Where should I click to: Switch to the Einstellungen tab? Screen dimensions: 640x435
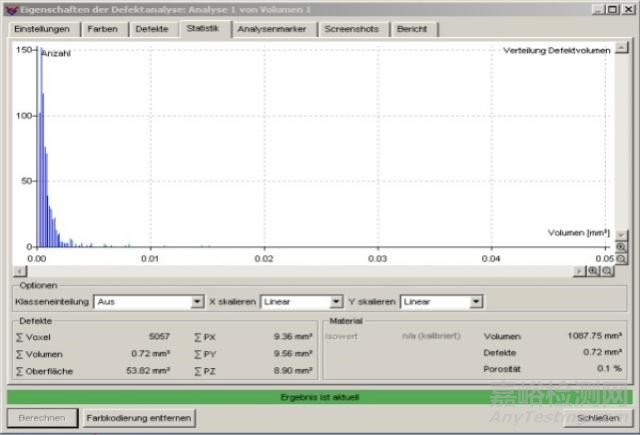pos(44,29)
